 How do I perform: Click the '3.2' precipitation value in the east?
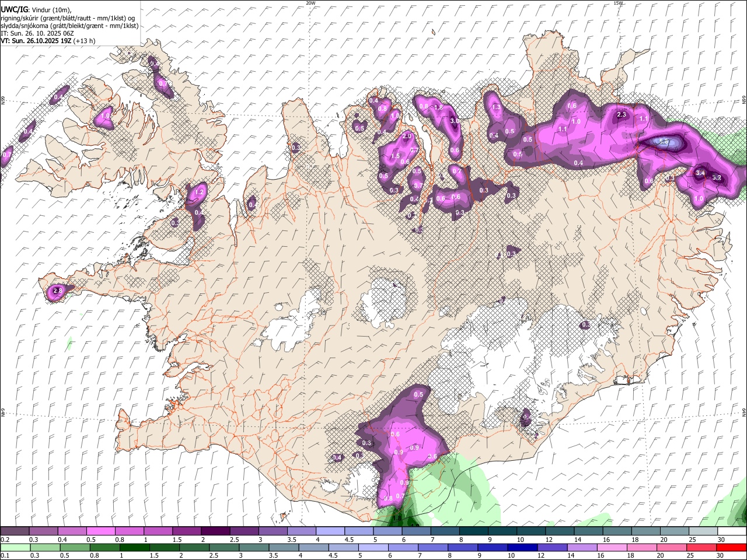click(x=717, y=177)
